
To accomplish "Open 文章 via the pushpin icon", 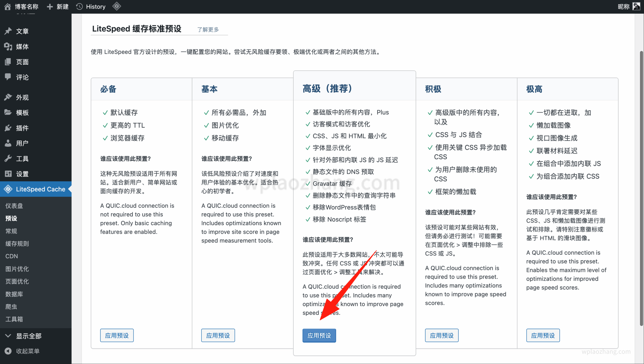I will (8, 31).
